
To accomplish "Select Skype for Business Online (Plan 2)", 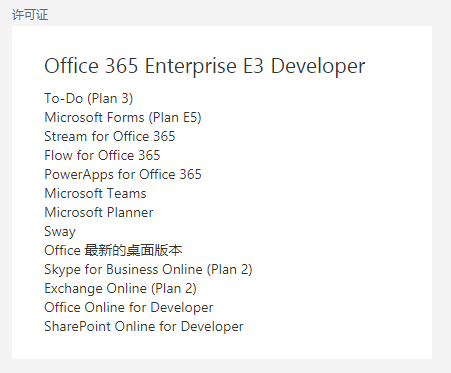I will (148, 270).
